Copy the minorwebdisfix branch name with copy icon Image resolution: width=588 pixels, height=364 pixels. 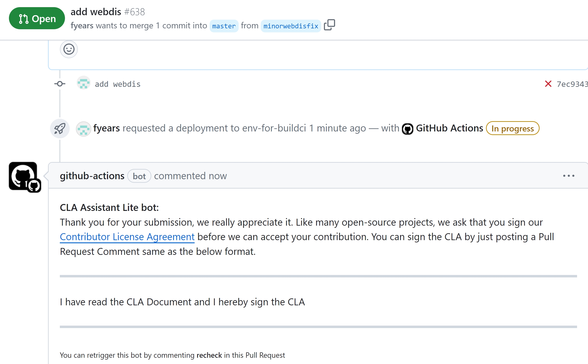(329, 25)
